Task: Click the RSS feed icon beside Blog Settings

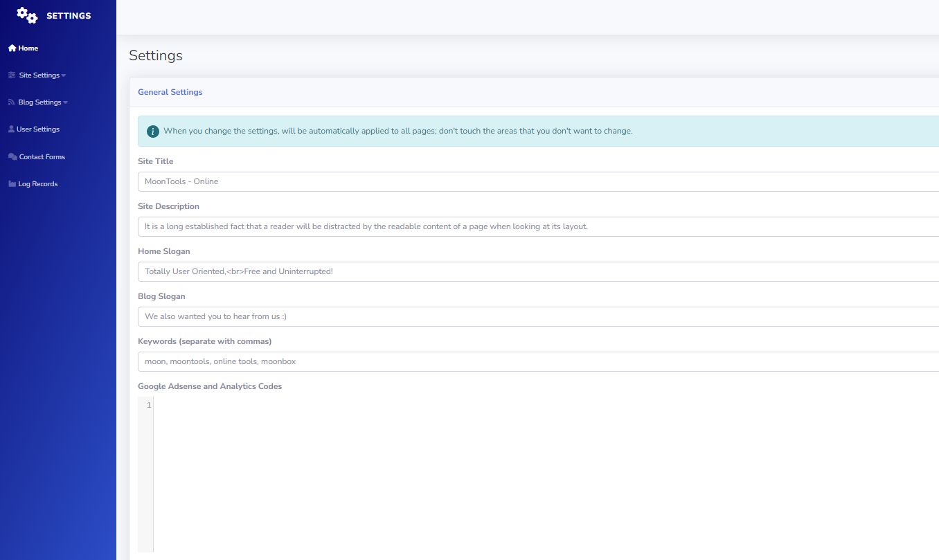Action: click(12, 102)
